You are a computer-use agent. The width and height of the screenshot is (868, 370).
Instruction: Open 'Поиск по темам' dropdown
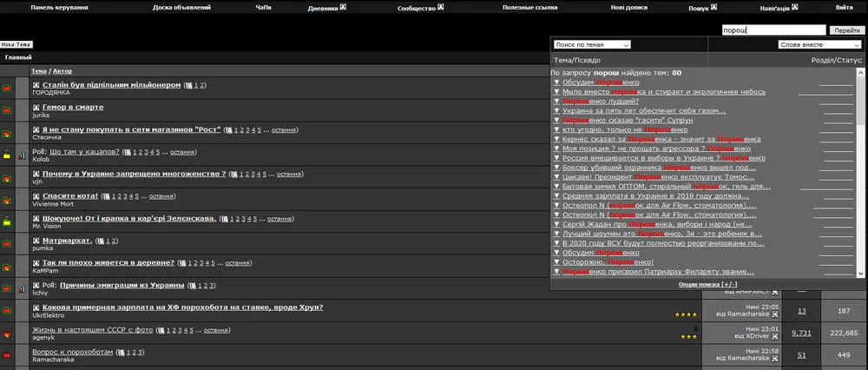pos(592,44)
